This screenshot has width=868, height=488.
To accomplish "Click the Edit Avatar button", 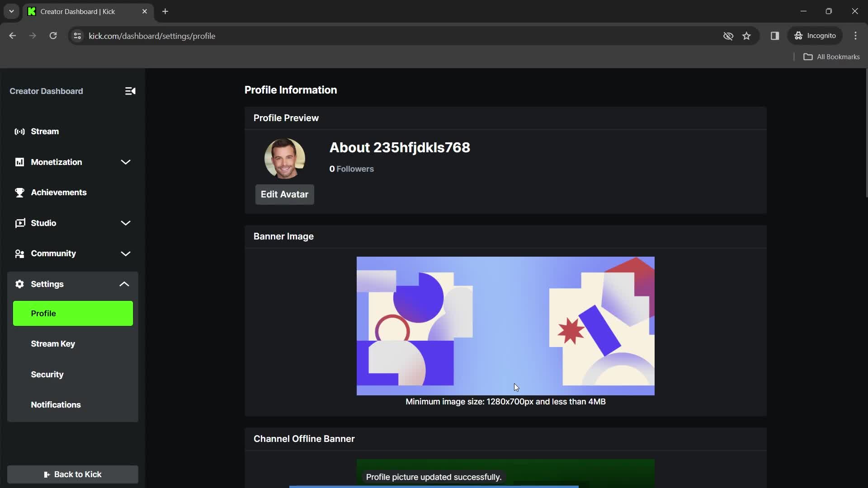I will tap(284, 194).
